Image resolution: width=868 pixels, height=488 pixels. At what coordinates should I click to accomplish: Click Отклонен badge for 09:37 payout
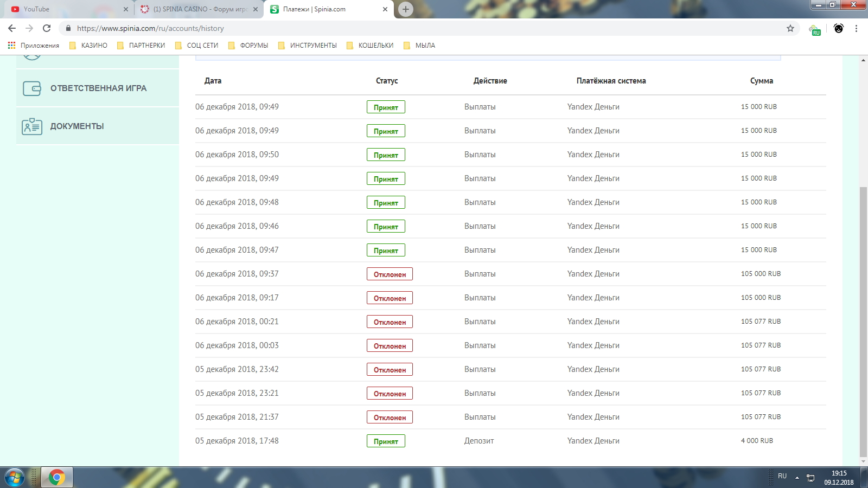click(390, 274)
